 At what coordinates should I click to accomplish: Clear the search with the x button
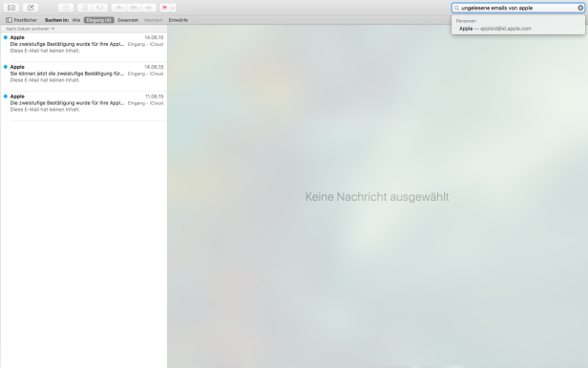point(580,8)
